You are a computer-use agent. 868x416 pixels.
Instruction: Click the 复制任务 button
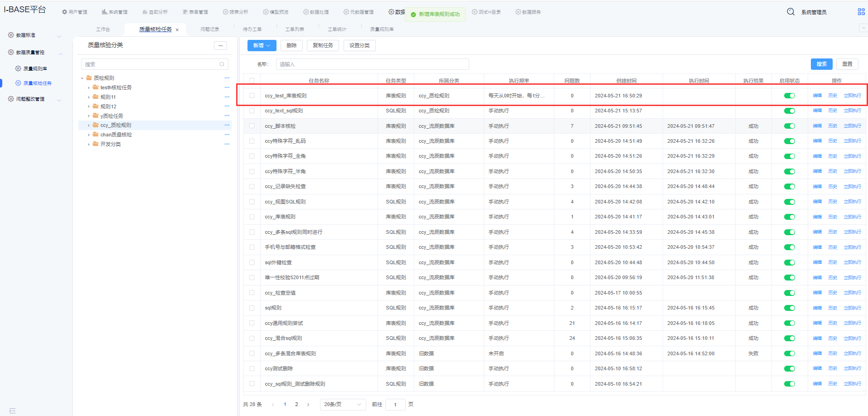point(323,45)
